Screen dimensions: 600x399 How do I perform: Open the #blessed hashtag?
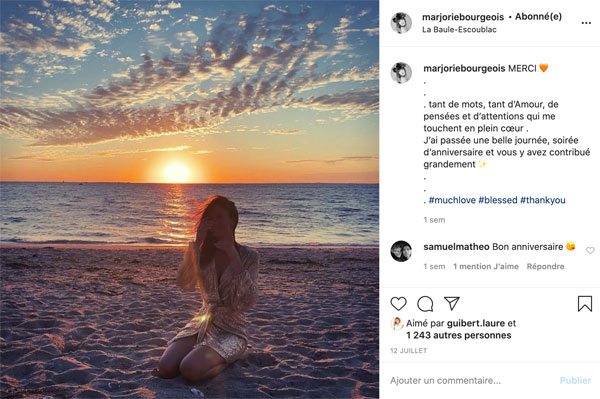[498, 200]
